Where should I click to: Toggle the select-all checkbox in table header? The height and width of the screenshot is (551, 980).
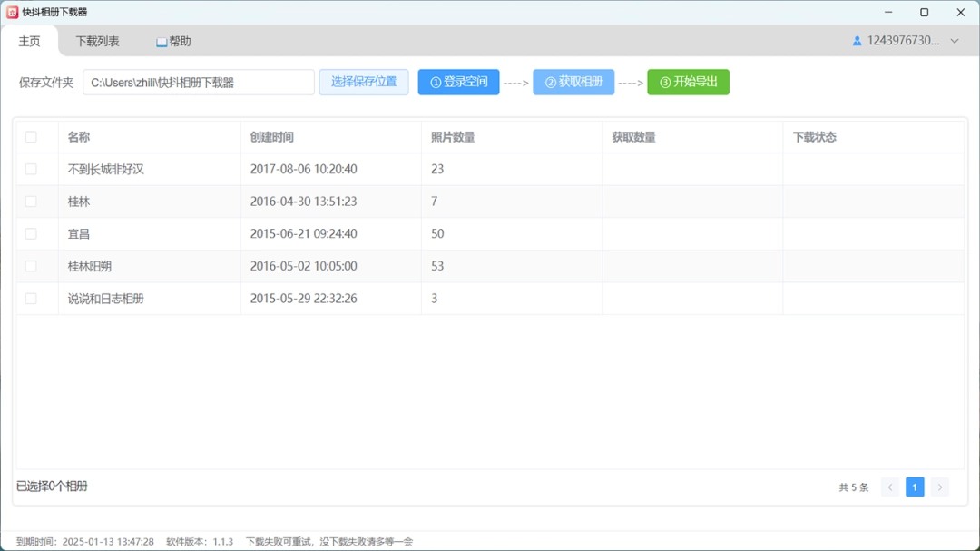31,137
